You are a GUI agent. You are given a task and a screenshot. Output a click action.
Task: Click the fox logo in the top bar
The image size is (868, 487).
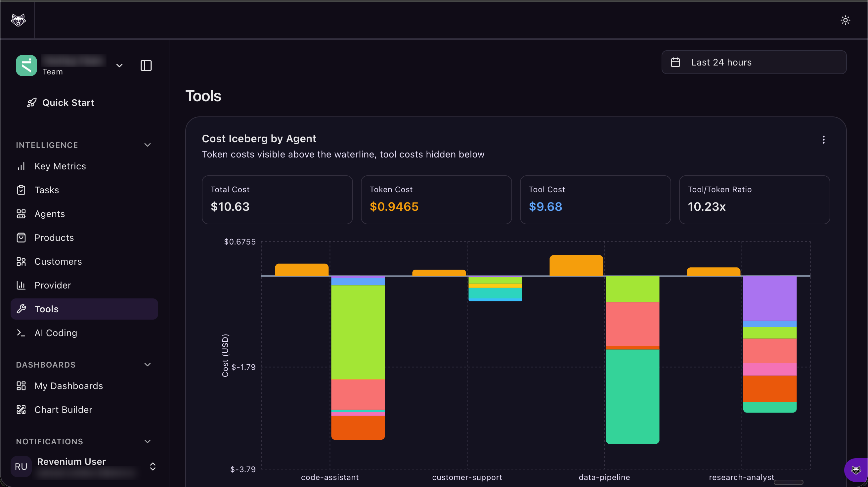pos(18,20)
